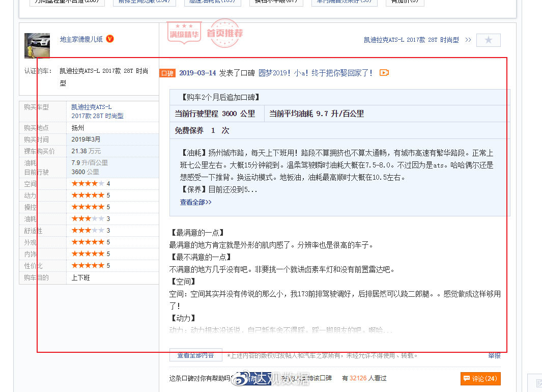Image resolution: width=542 pixels, height=392 pixels.
Task: Open user profile 地主家德傻儿纸
Action: (81, 39)
